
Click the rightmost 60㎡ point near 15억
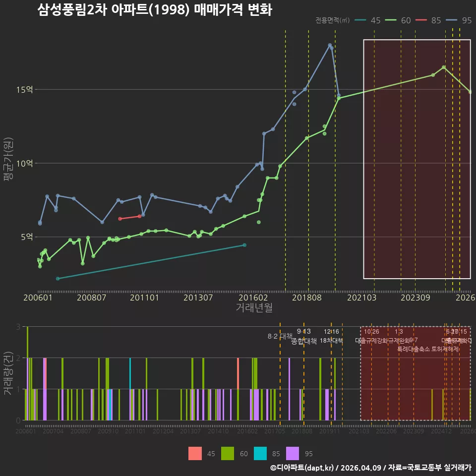pos(470,92)
